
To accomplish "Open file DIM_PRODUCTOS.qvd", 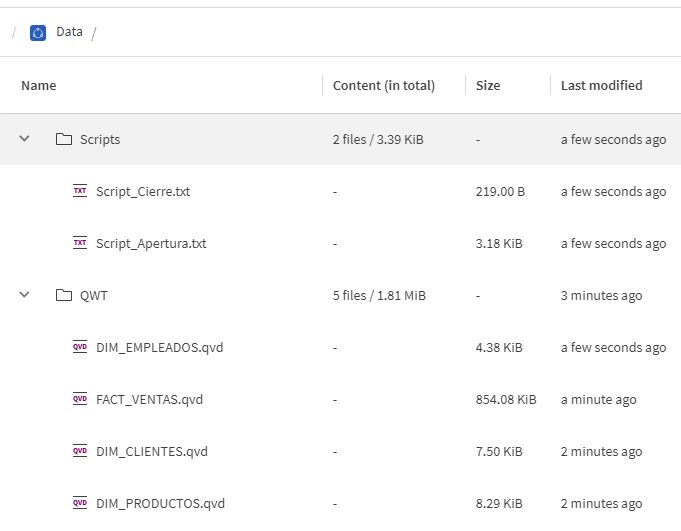I will pos(160,504).
